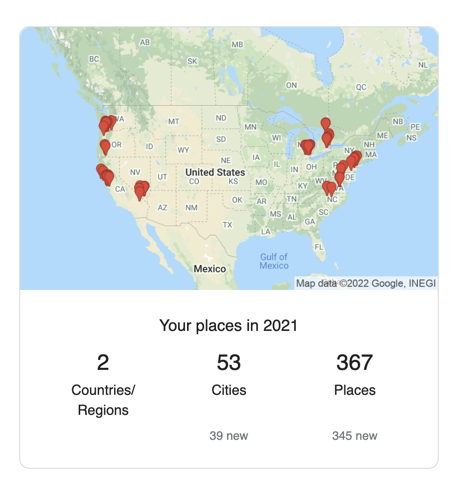Click the United States map label
Image resolution: width=458 pixels, height=485 pixels.
[x=215, y=172]
